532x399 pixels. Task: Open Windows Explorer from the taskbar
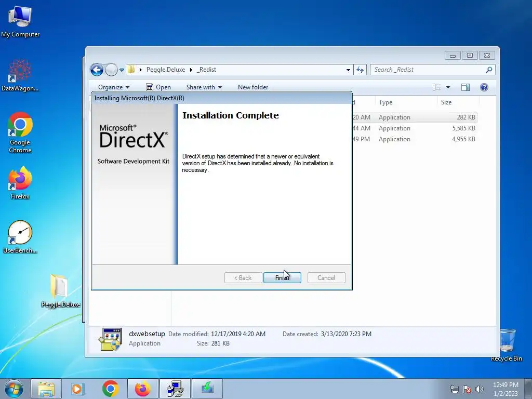click(46, 389)
